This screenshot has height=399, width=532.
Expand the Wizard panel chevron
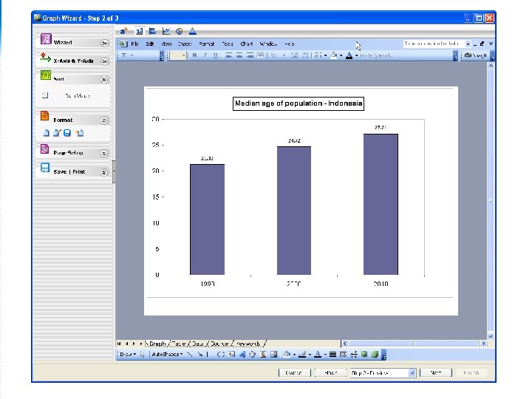(104, 43)
